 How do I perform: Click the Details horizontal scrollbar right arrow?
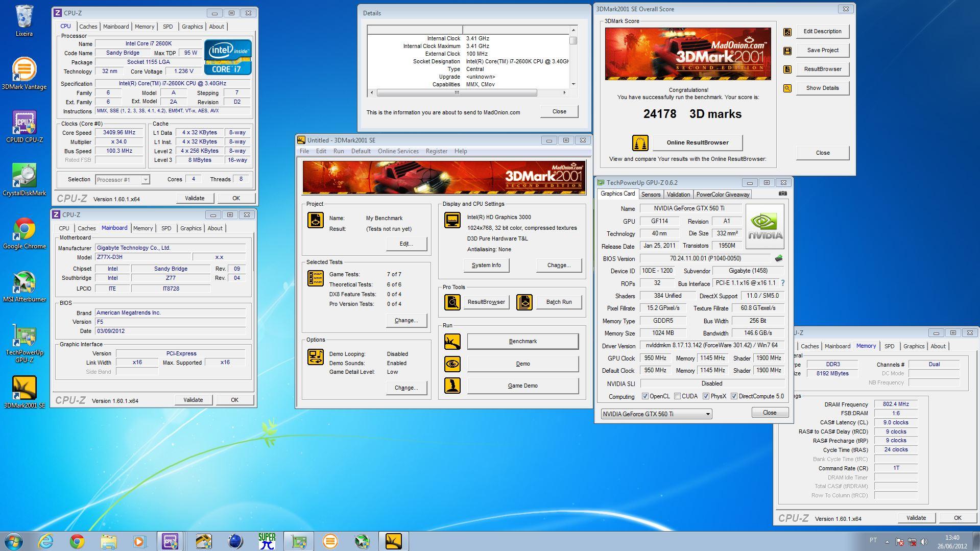tap(564, 93)
